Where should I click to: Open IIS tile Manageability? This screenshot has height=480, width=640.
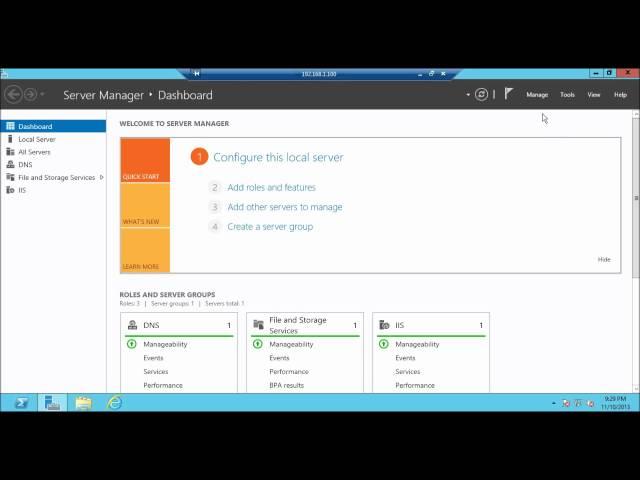(x=417, y=344)
